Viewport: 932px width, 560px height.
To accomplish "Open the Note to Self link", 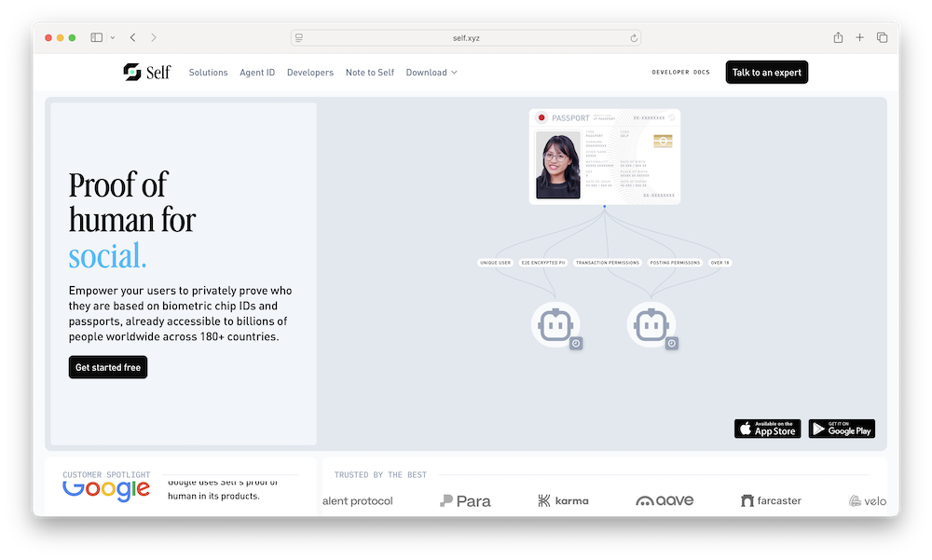I will (369, 73).
